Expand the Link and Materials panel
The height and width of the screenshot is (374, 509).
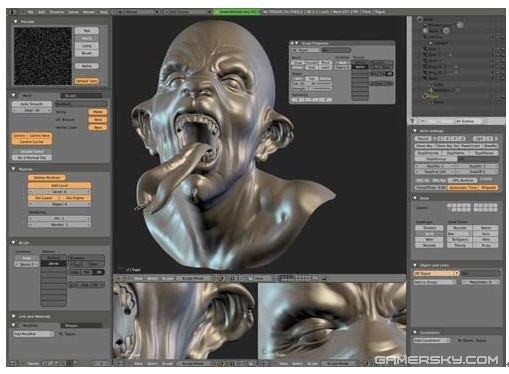click(x=14, y=316)
